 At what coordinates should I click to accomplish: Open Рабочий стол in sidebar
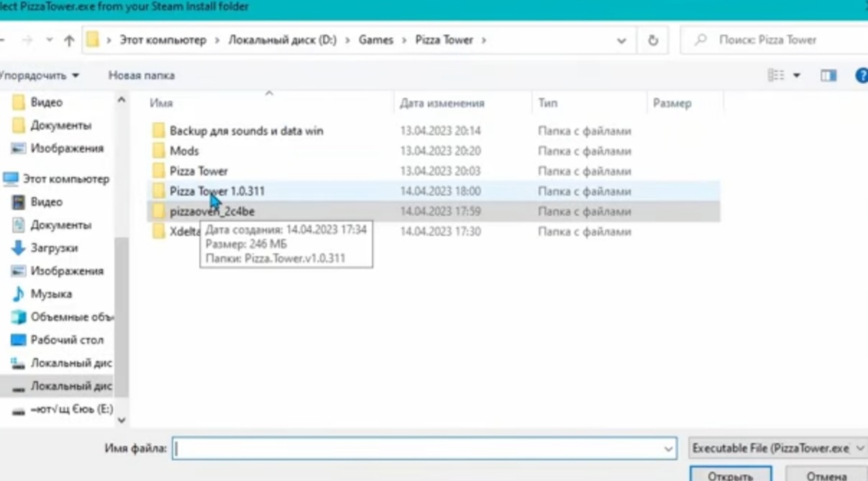66,340
